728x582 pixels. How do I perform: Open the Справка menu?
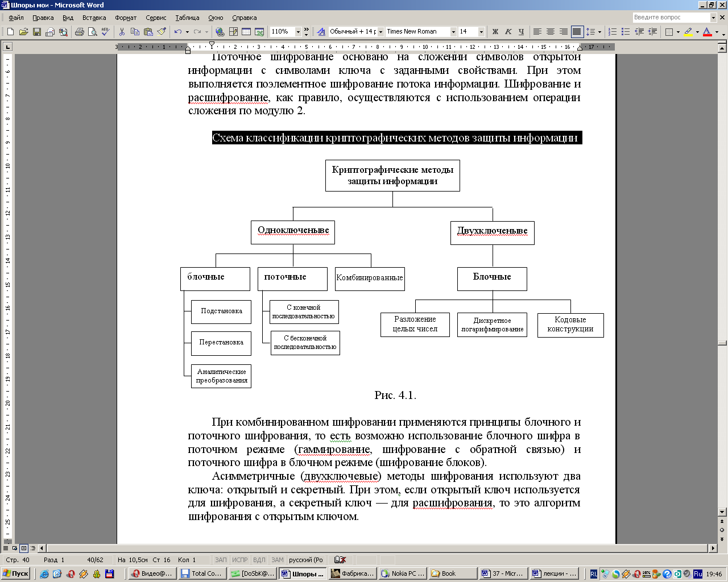245,18
